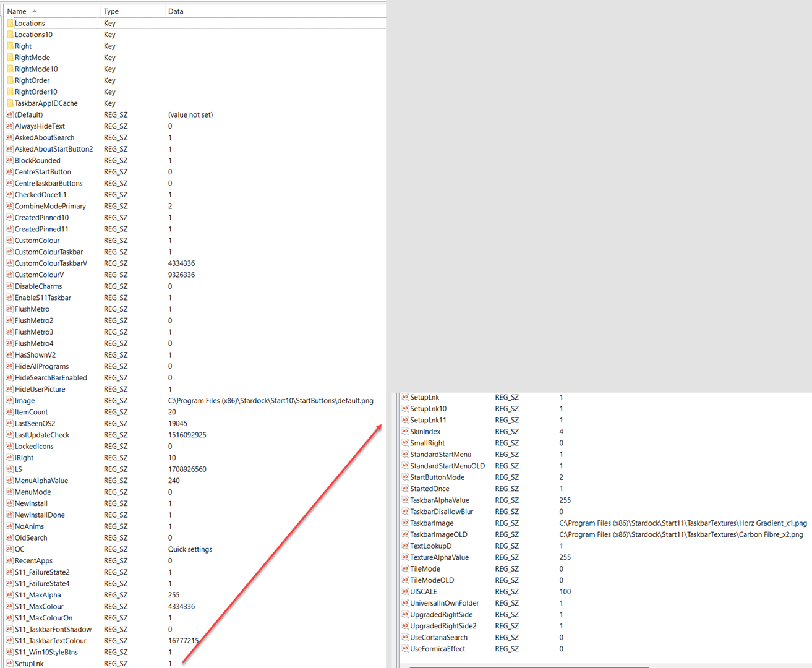Image resolution: width=812 pixels, height=668 pixels.
Task: Click the Horz Gradient_x1.png texture path
Action: (683, 523)
